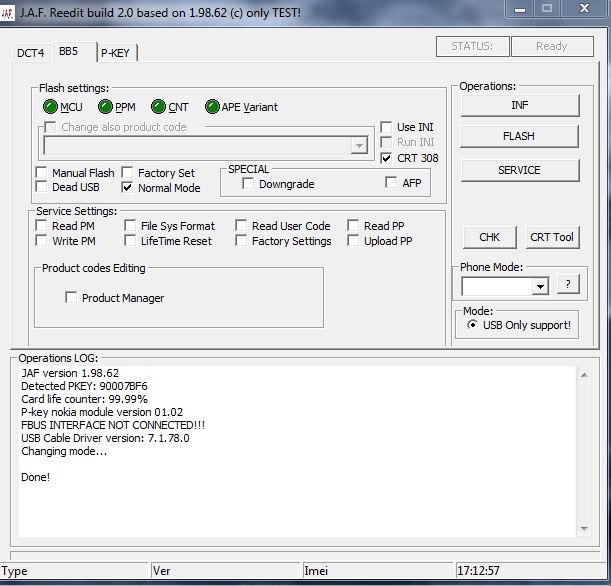This screenshot has width=611, height=586.
Task: Toggle the Normal Mode checkbox
Action: click(127, 187)
